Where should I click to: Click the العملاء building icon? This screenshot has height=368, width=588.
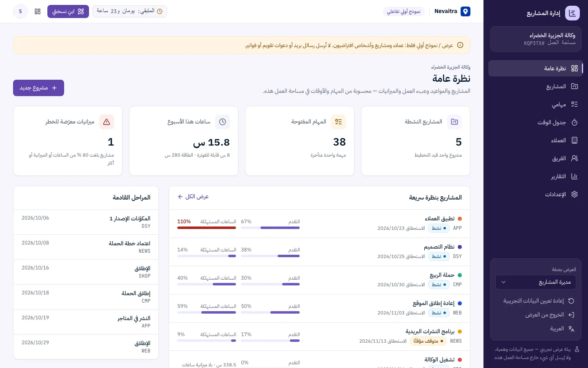click(x=575, y=140)
